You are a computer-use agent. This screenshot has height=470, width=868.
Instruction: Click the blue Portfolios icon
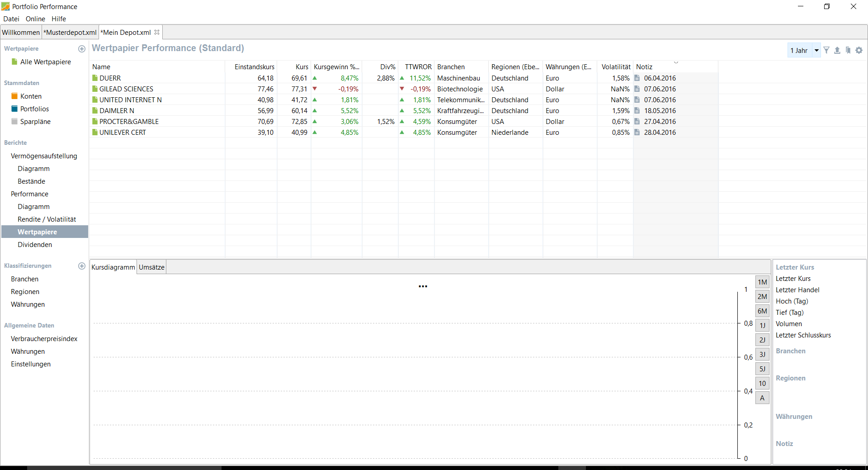(x=14, y=109)
